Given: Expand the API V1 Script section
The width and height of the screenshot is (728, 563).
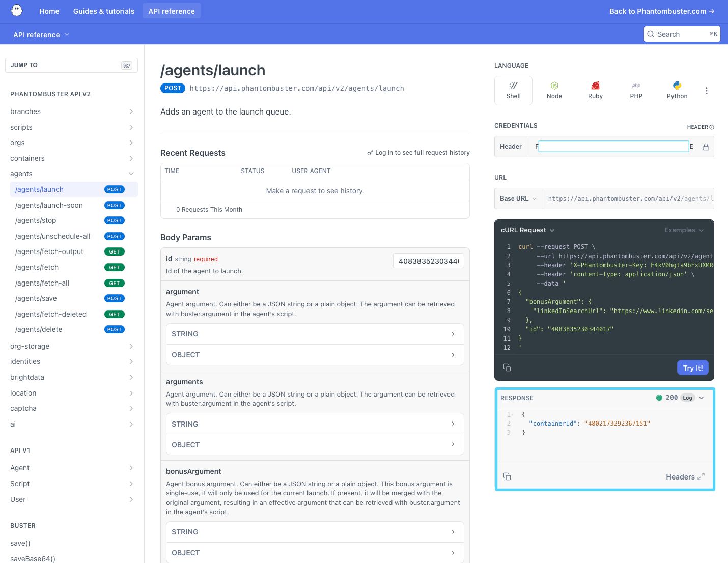Looking at the screenshot, I should (131, 484).
